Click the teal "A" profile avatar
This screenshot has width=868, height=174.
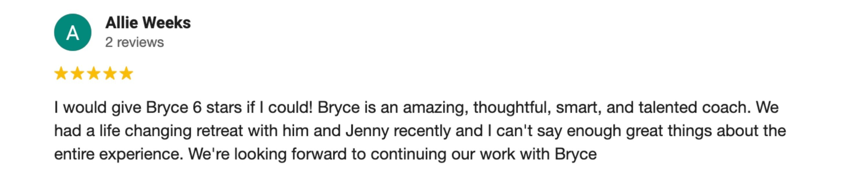click(x=73, y=33)
